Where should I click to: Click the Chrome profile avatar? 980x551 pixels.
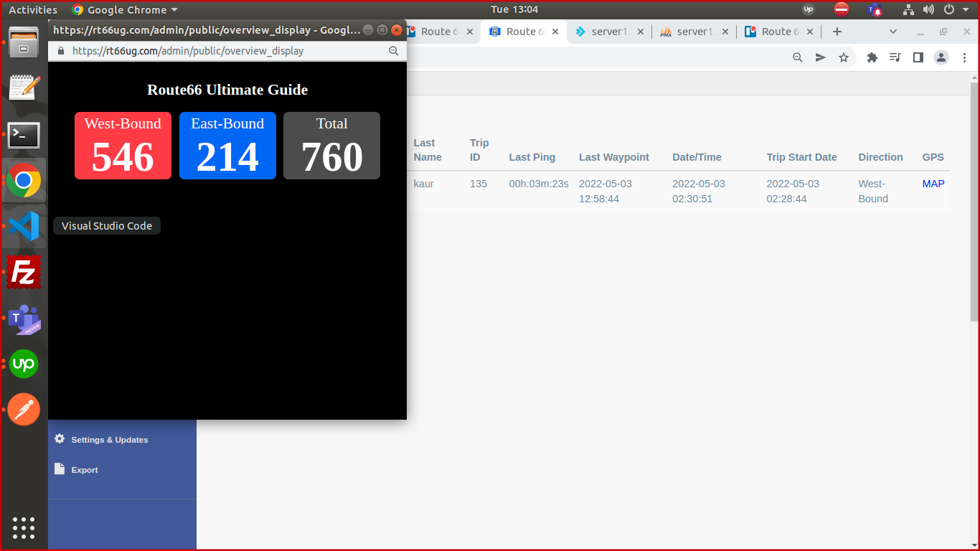(941, 57)
